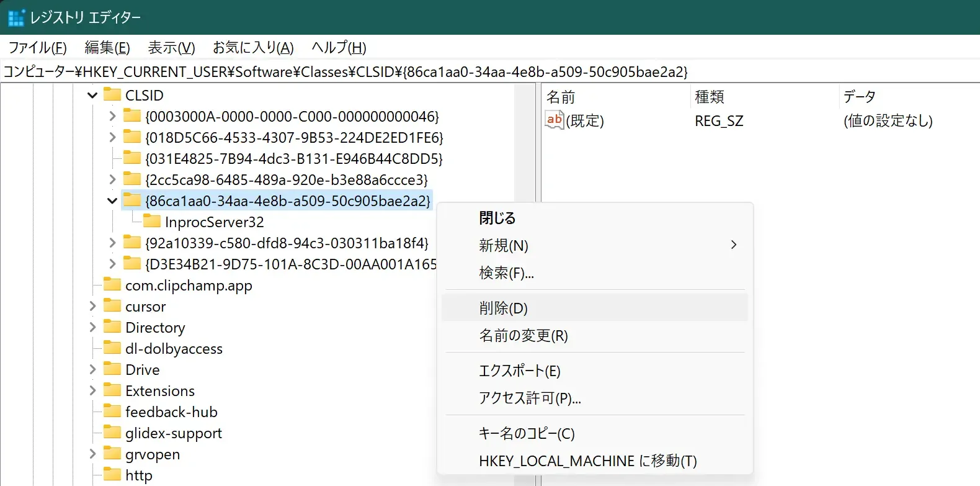
Task: Expand the {018D5C66-4533-4307-9B53-224DE2ED1FE6} key
Action: tap(112, 137)
